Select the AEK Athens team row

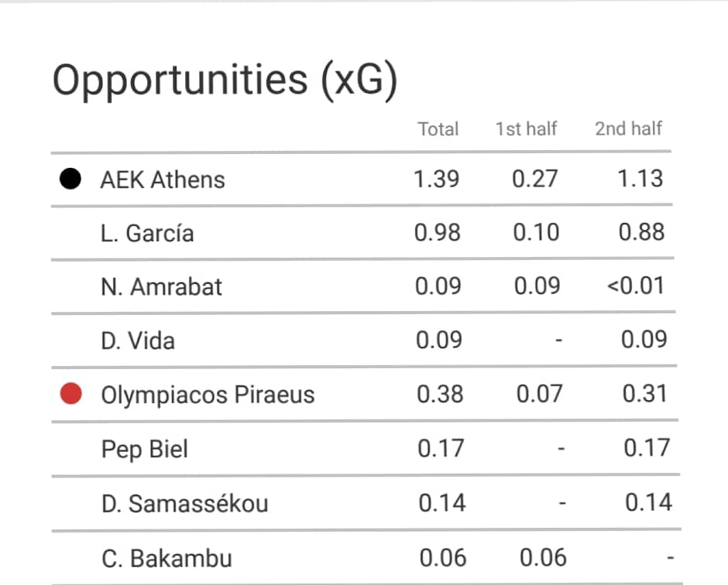pyautogui.click(x=362, y=179)
